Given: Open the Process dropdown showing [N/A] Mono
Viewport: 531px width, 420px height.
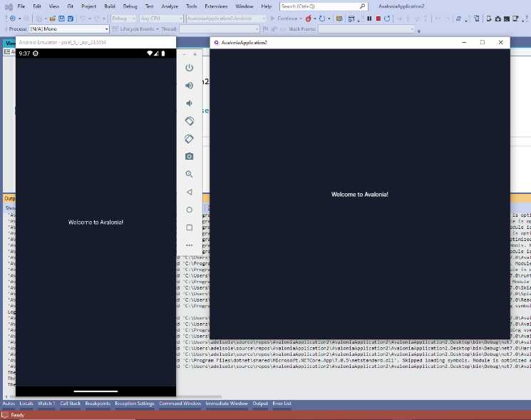Looking at the screenshot, I should [69, 29].
